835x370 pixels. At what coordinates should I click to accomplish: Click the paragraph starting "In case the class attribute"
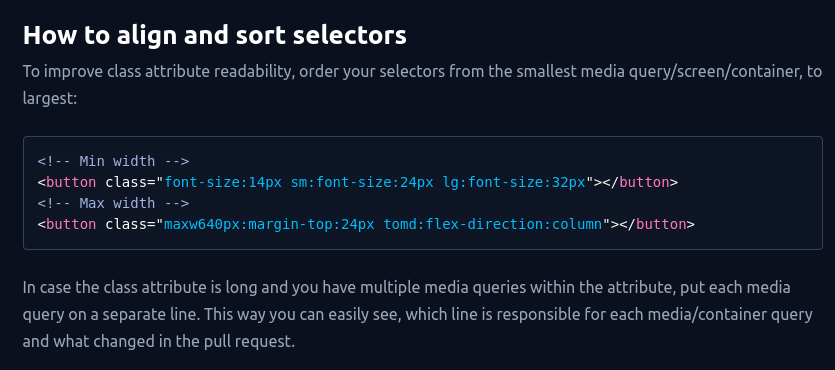[418, 314]
